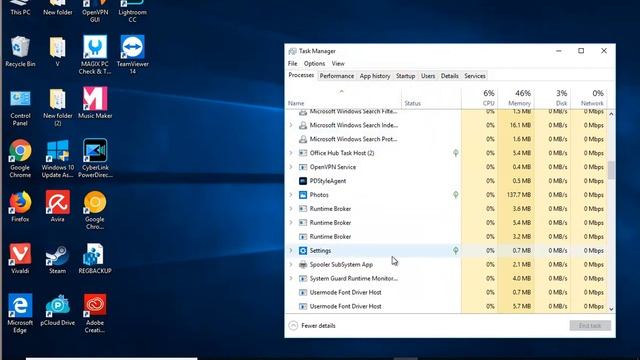Click the scrollbar down arrow in process list
Image resolution: width=640 pixels, height=360 pixels.
pyautogui.click(x=611, y=309)
